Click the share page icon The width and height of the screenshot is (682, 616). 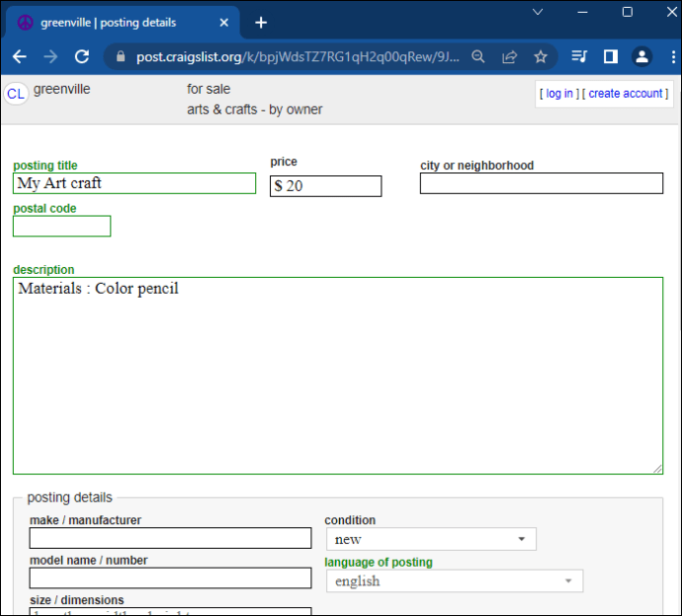(x=509, y=56)
